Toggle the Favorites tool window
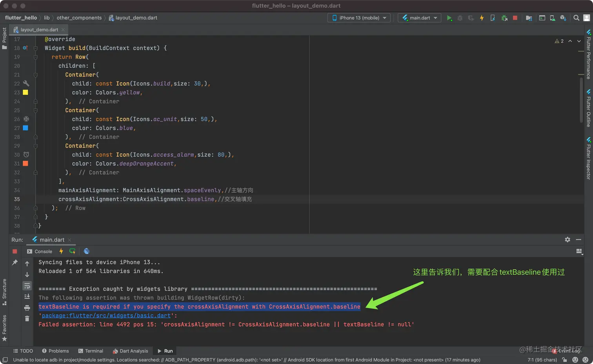Screen dimensions: 593x364 coord(4,328)
